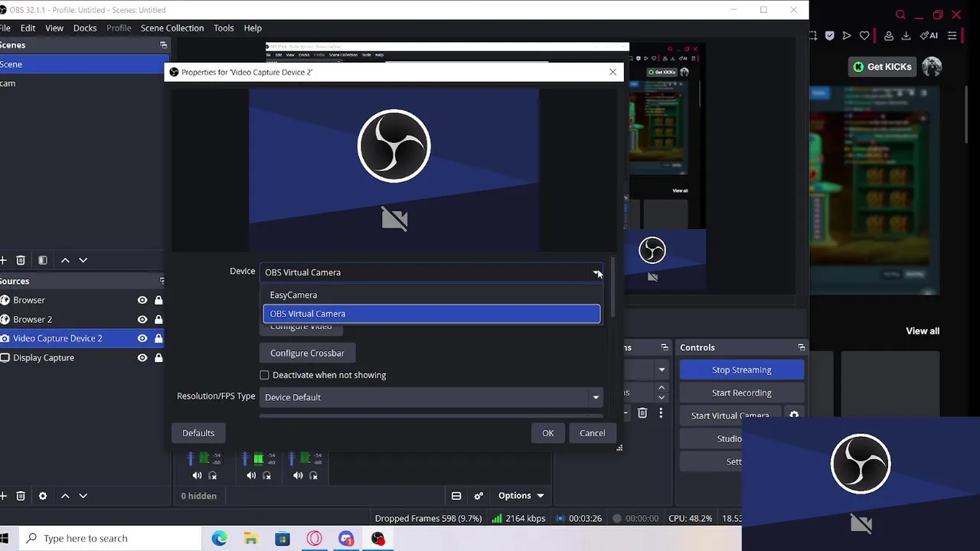Confirm properties with OK button
Viewport: 980px width, 551px height.
pos(548,433)
